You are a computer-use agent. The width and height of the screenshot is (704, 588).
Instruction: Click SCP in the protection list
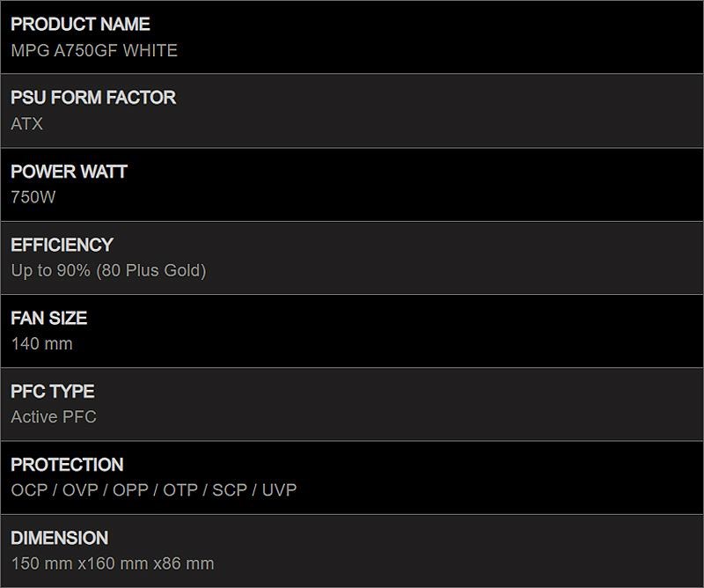point(230,490)
